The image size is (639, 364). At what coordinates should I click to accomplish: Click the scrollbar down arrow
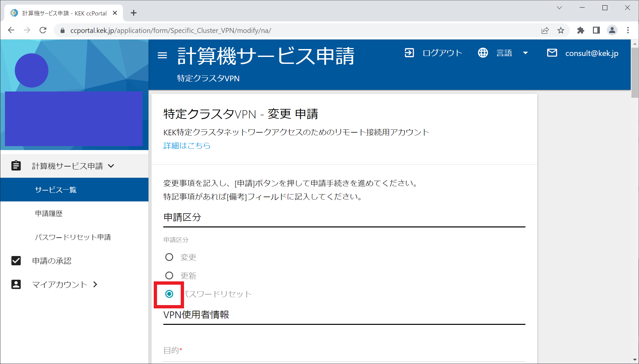pos(635,360)
